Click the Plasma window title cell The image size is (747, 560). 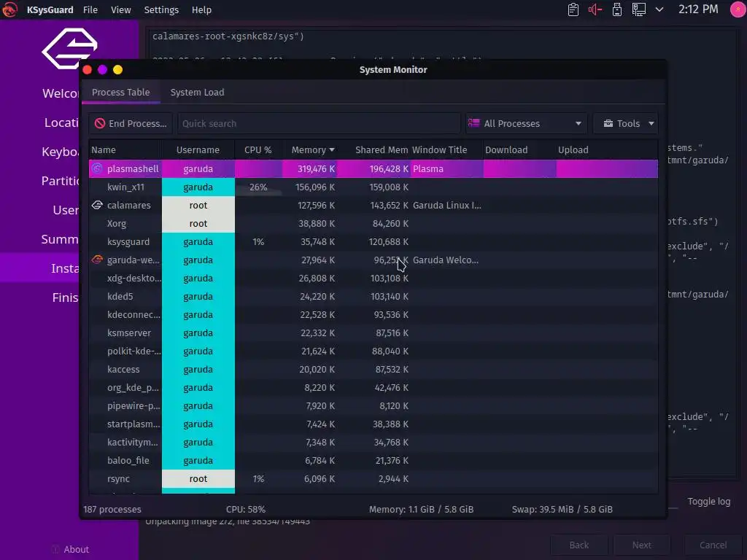click(447, 168)
